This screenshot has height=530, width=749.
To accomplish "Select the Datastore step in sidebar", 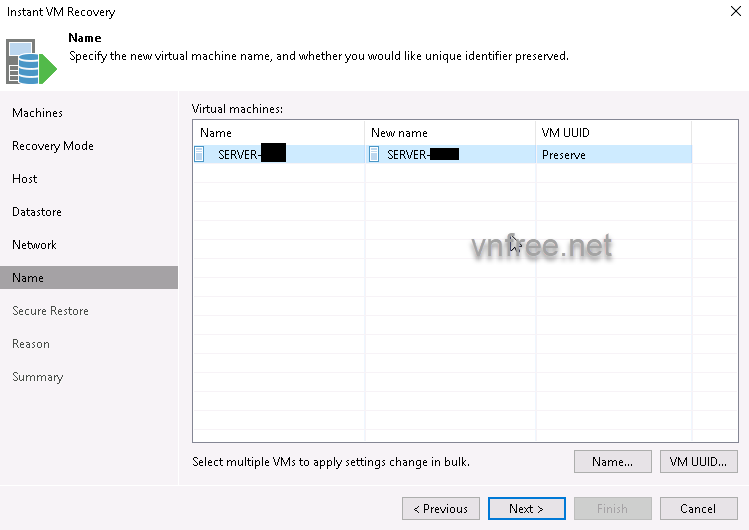I will pyautogui.click(x=37, y=212).
